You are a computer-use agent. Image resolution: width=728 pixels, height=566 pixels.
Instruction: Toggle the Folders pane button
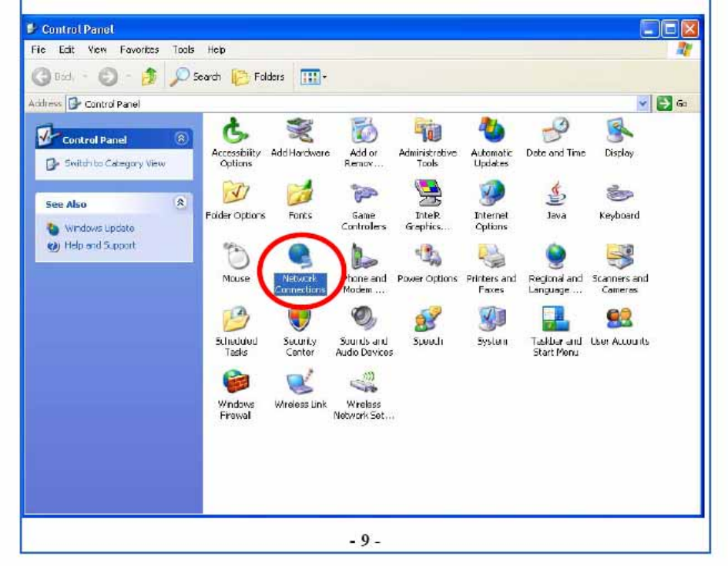tap(258, 76)
